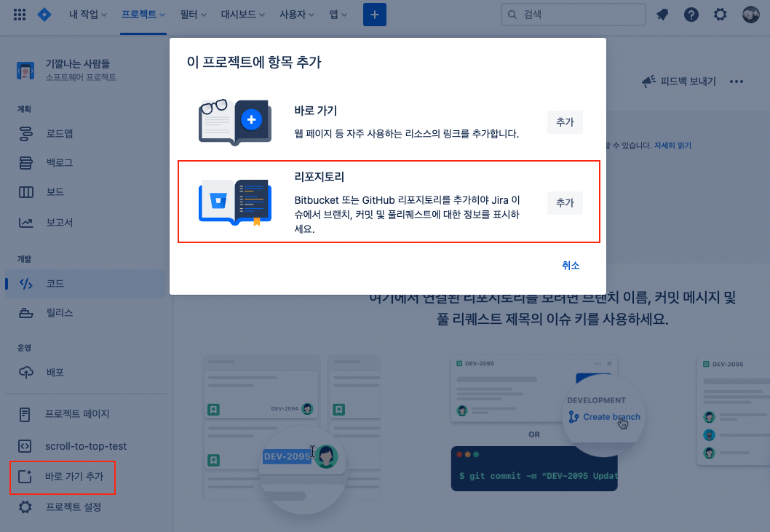Click the 프로젝트 페이지 document icon
The width and height of the screenshot is (770, 532).
[x=25, y=415]
